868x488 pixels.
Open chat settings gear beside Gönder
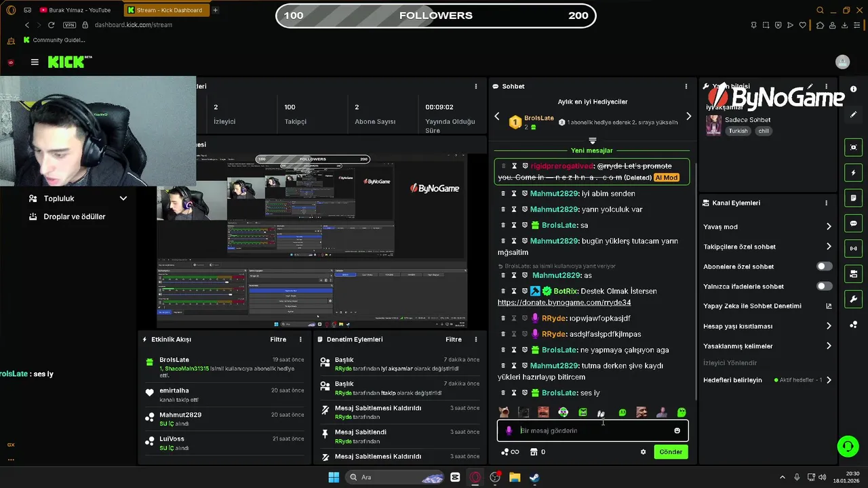pyautogui.click(x=643, y=452)
